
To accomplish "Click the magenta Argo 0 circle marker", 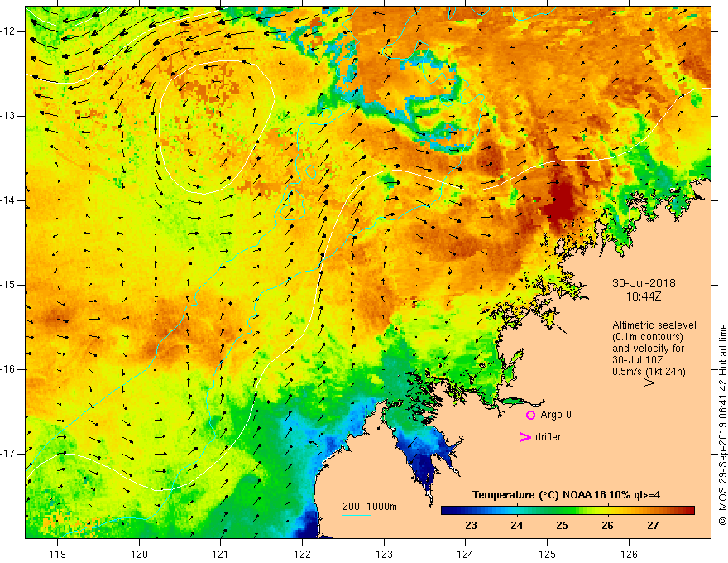I will pos(530,416).
